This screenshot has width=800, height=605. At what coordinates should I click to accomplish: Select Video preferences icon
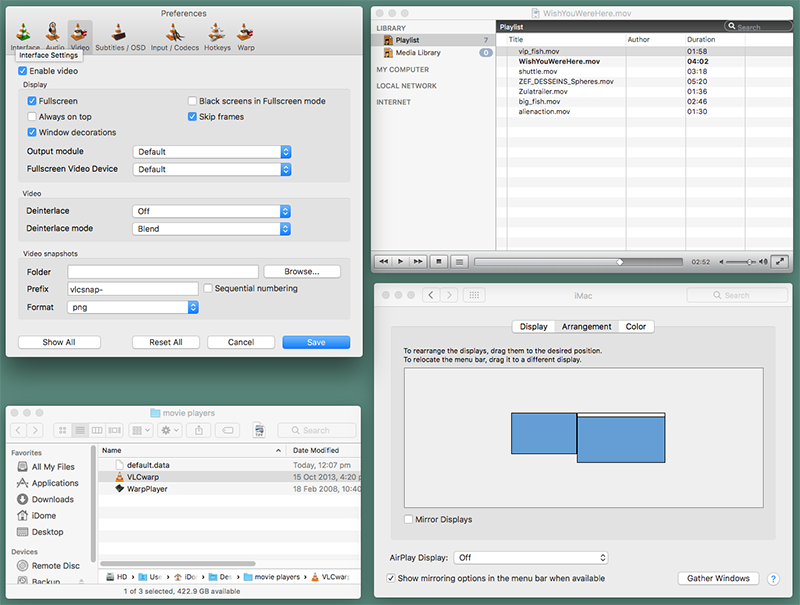point(80,33)
